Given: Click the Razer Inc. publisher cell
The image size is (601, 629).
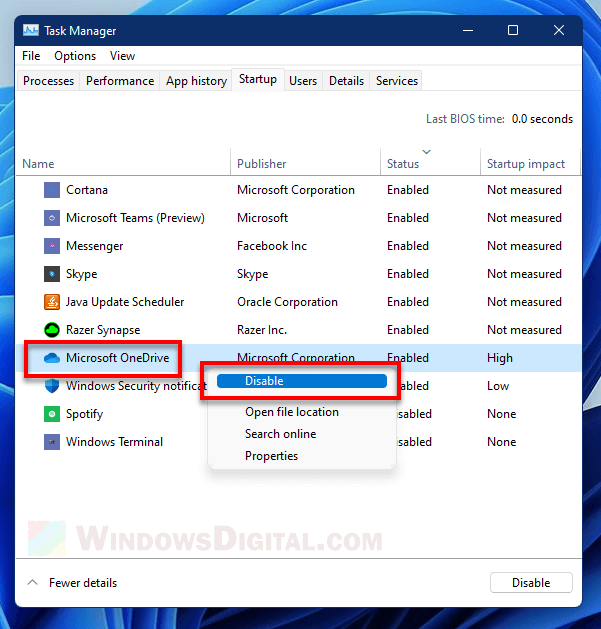Looking at the screenshot, I should (x=262, y=330).
